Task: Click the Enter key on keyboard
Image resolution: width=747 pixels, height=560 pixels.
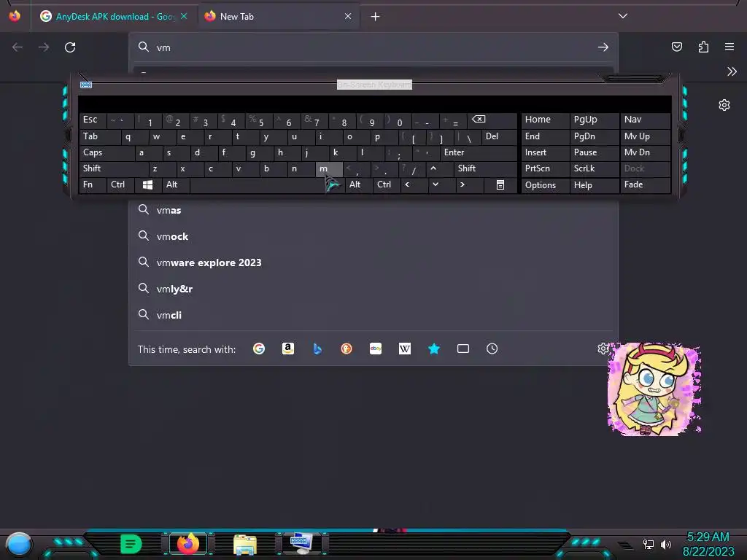Action: 478,152
